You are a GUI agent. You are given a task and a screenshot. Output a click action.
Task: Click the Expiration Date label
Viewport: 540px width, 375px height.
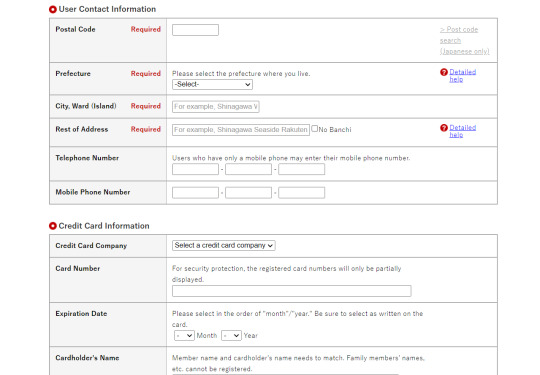pyautogui.click(x=81, y=314)
